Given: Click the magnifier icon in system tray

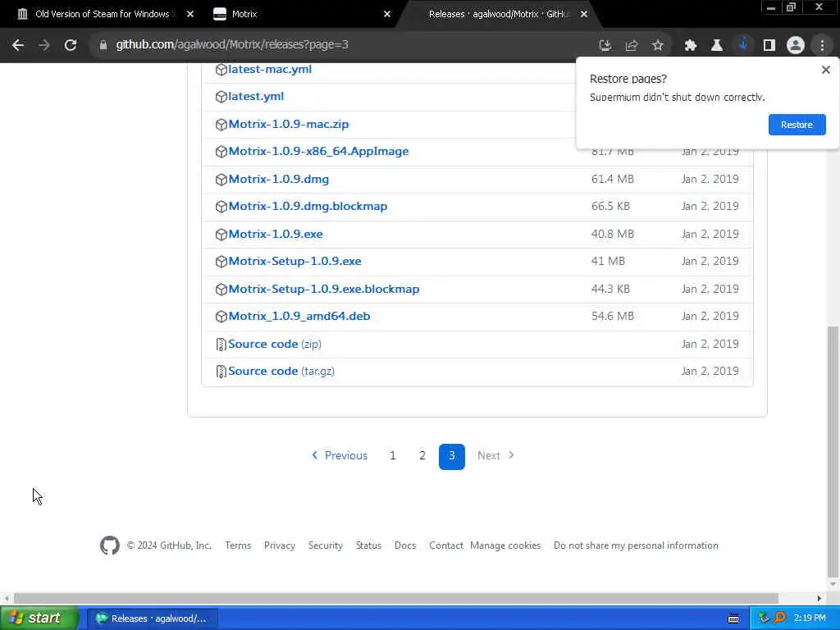Looking at the screenshot, I should click(779, 619).
